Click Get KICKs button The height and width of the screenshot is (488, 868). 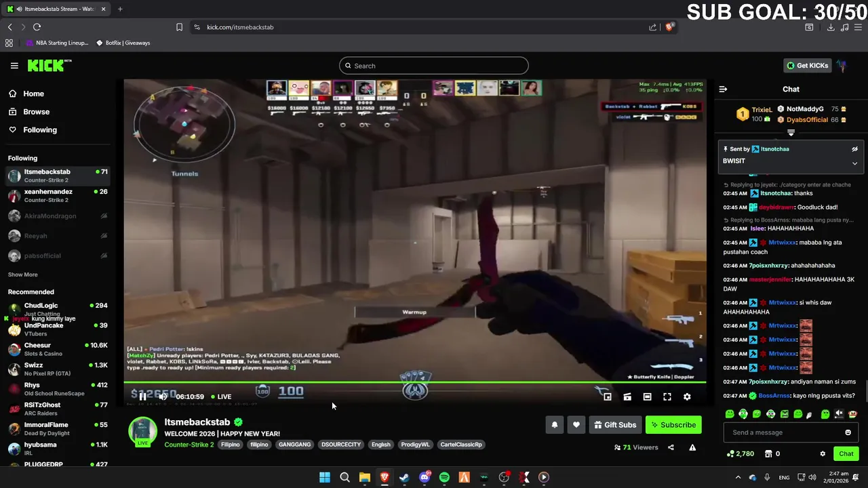(807, 66)
